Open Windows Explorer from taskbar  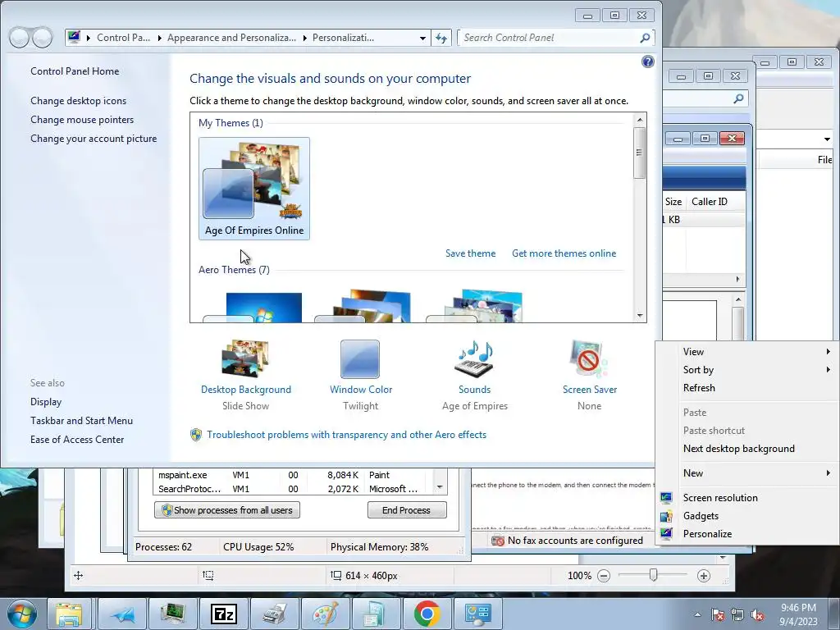[69, 614]
